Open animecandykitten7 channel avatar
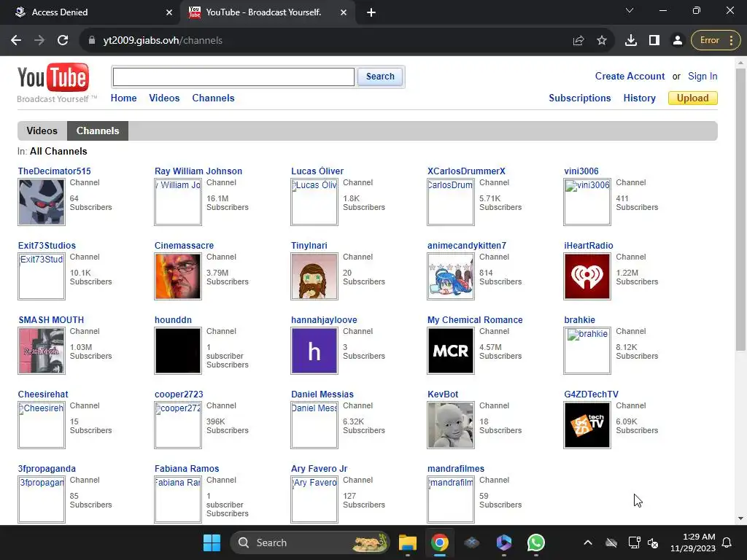 [451, 276]
